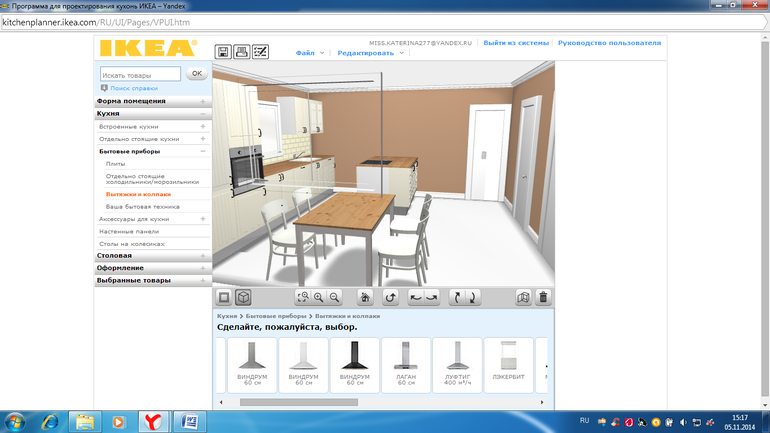Click the home view reset icon
Image resolution: width=770 pixels, height=433 pixels.
tap(365, 297)
